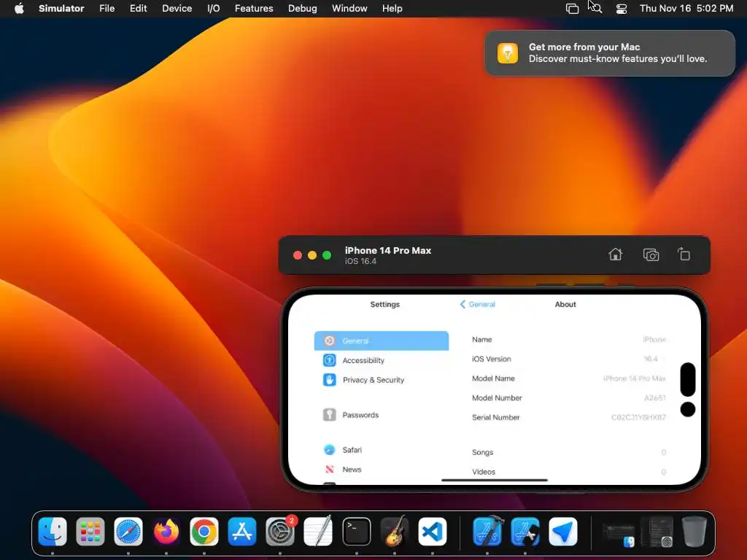The width and height of the screenshot is (747, 560).
Task: Launch Safari from the Dock
Action: [x=128, y=532]
